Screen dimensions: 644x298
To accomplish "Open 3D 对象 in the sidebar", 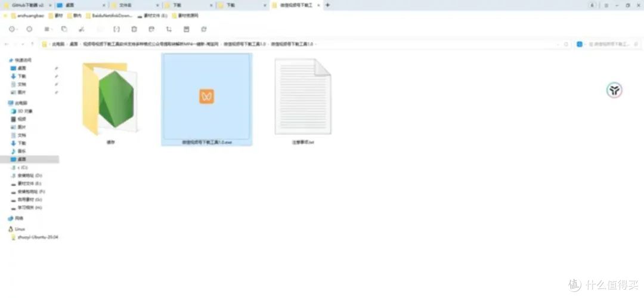I will 25,111.
